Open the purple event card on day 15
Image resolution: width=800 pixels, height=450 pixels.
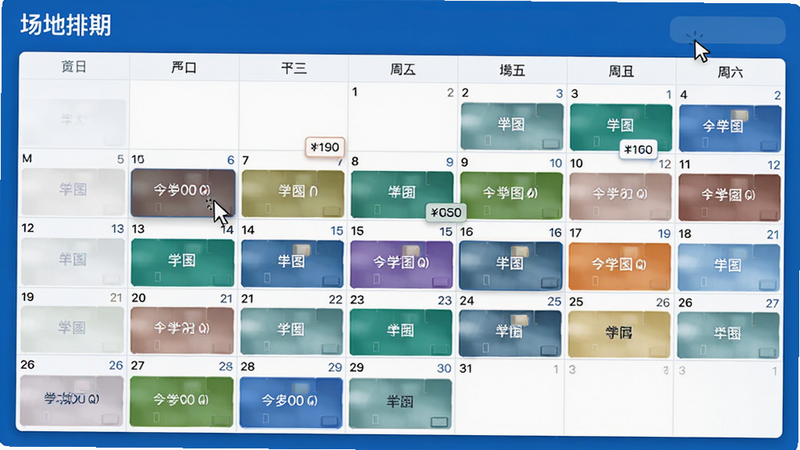[x=401, y=264]
